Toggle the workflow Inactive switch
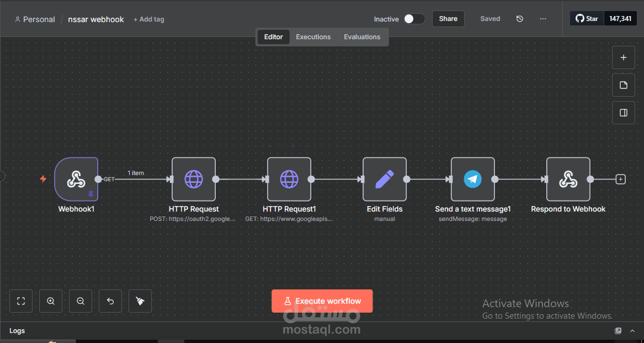Screen dimensions: 644x343 tap(414, 19)
